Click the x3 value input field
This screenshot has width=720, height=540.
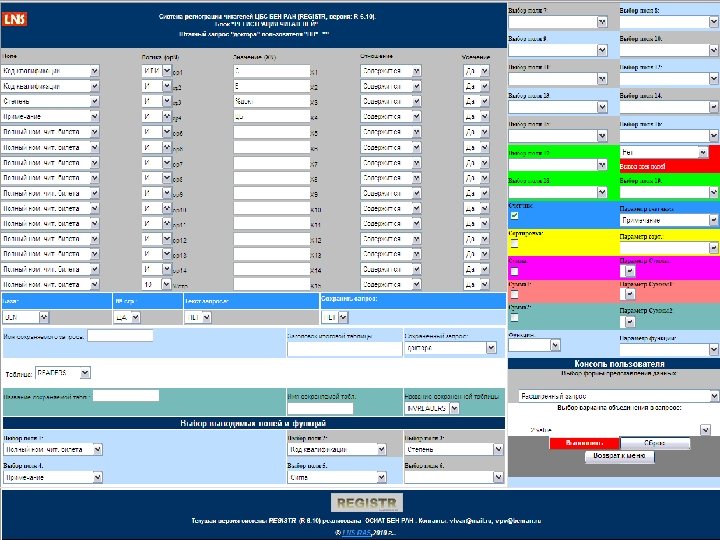[271, 101]
